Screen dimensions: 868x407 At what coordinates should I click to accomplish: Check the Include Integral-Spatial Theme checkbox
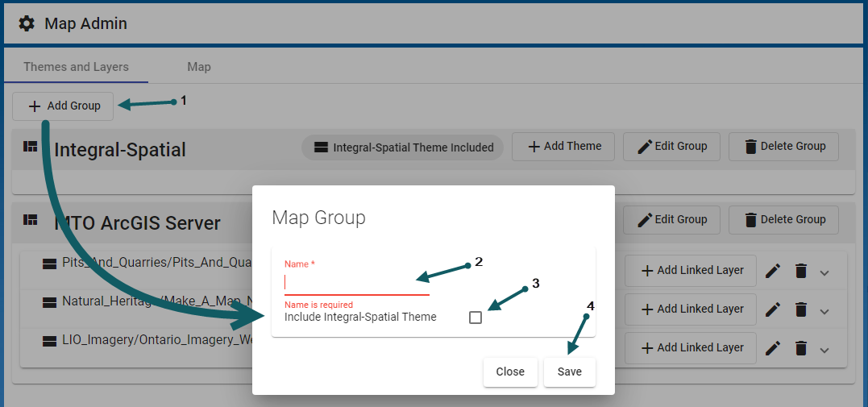pos(476,318)
